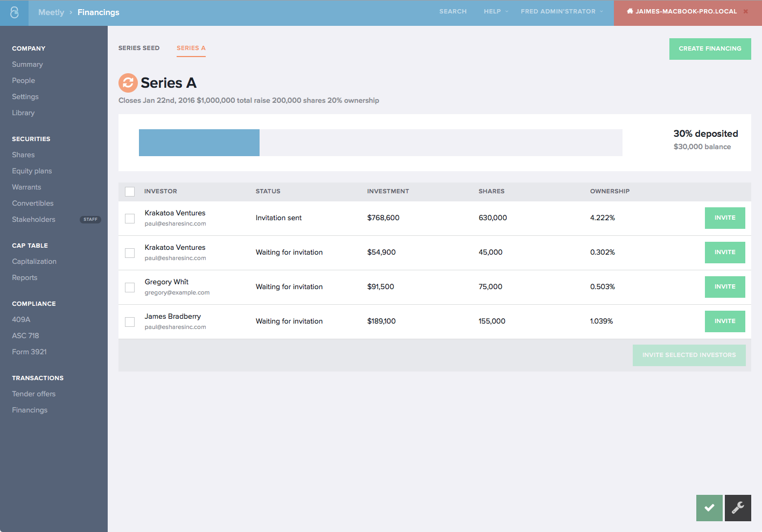Click Search in the top navigation
Viewport: 762px width, 532px height.
(453, 11)
